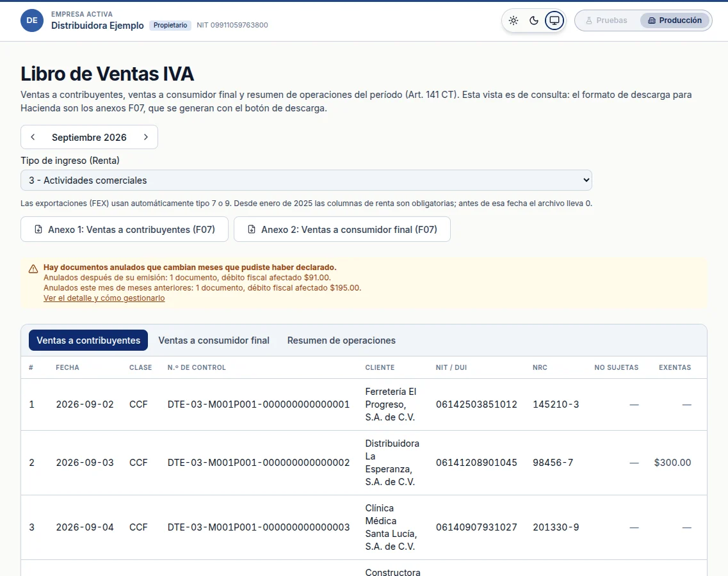Screen dimensions: 728x576
Task: Click the Propietario role badge
Action: click(170, 25)
